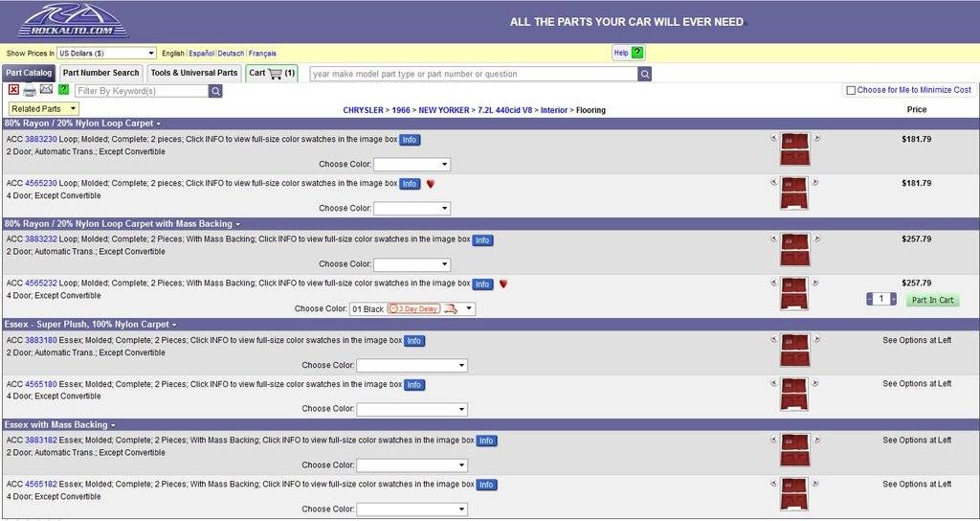Open Choose Color dropdown for ACC 3883180
980x521 pixels.
(412, 365)
